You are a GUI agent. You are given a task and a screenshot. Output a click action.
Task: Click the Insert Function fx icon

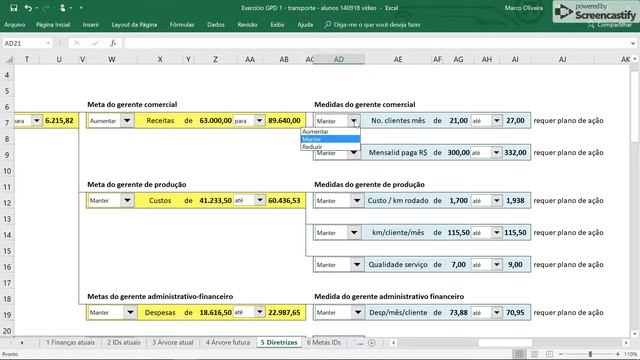coord(113,43)
